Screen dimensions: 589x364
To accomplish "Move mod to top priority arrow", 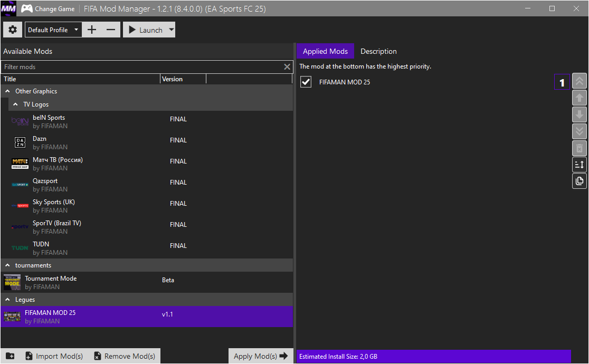I will pyautogui.click(x=579, y=81).
